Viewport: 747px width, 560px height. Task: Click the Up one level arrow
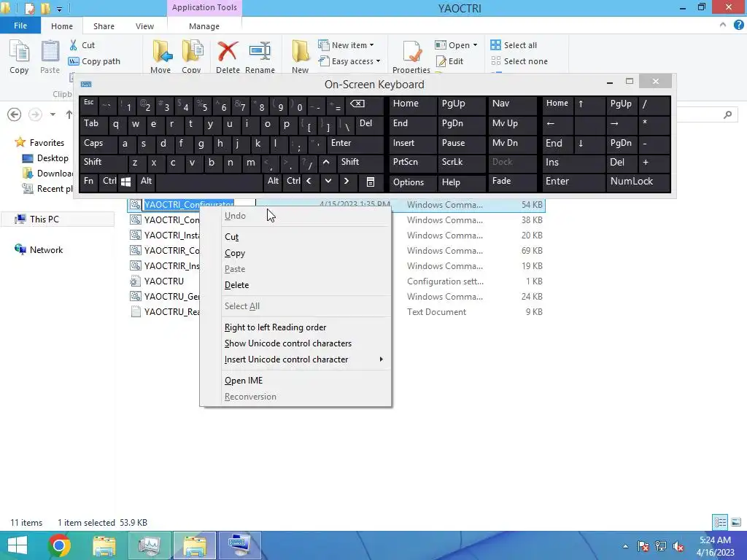coord(69,114)
